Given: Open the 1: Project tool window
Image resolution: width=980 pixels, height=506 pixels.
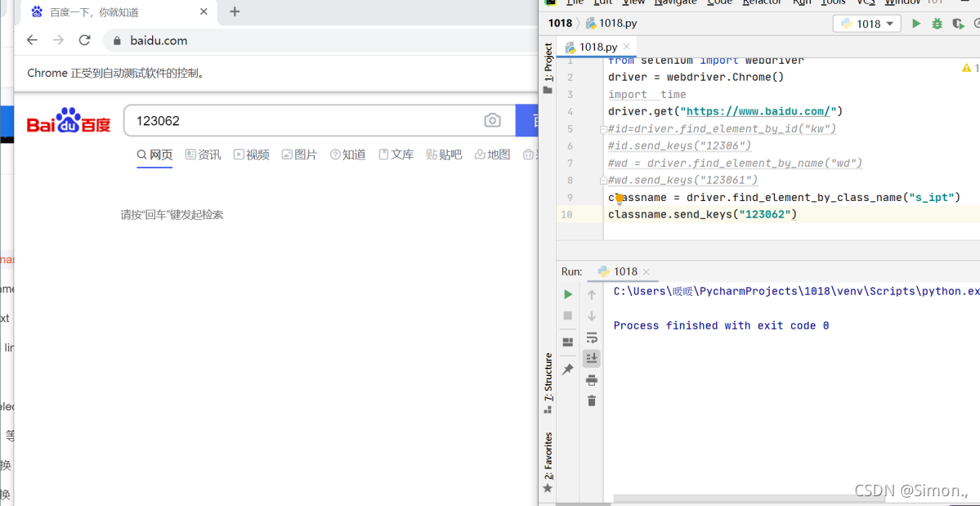Looking at the screenshot, I should [548, 68].
